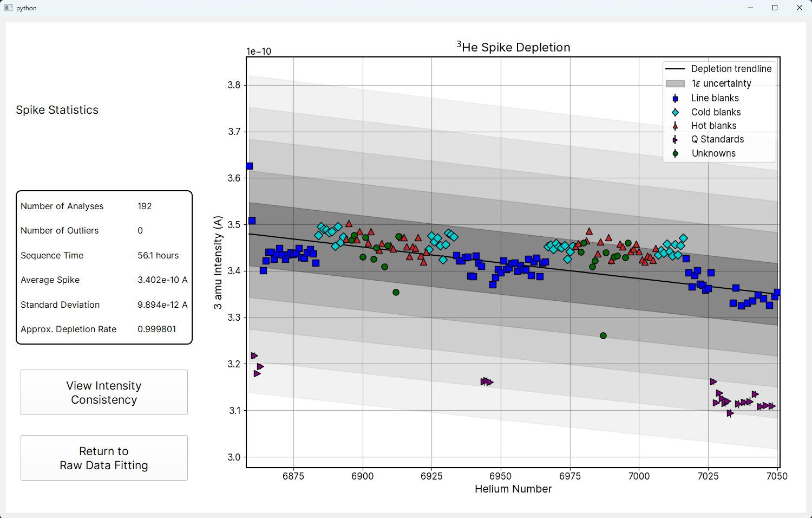Click y-axis tick label '3.6'
The image size is (812, 518).
click(x=234, y=178)
